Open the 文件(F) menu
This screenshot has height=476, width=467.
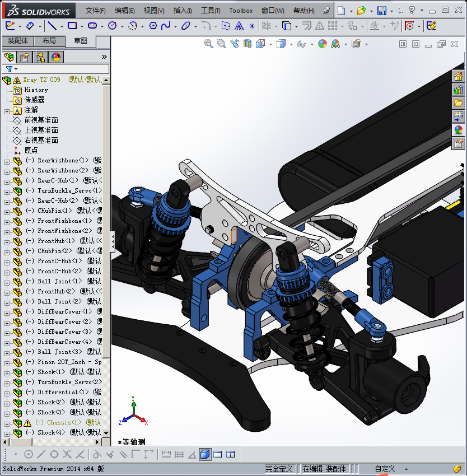click(95, 11)
